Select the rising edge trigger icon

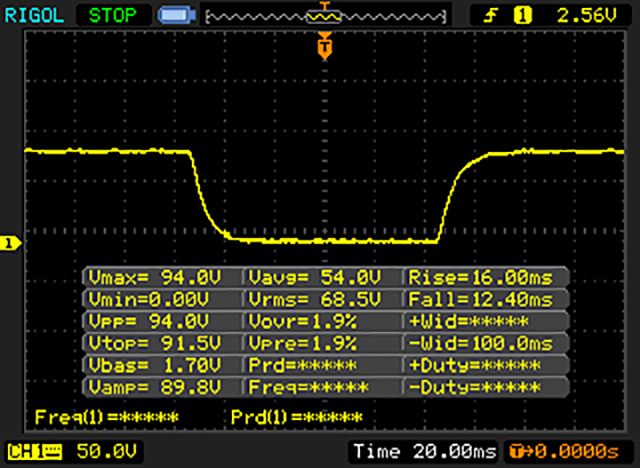click(x=493, y=16)
